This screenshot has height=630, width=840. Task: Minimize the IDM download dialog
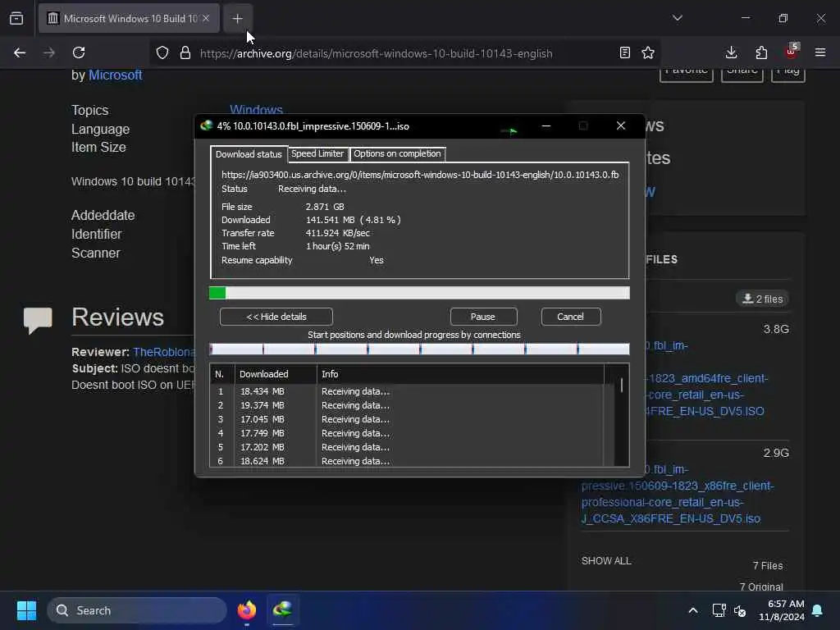(546, 126)
